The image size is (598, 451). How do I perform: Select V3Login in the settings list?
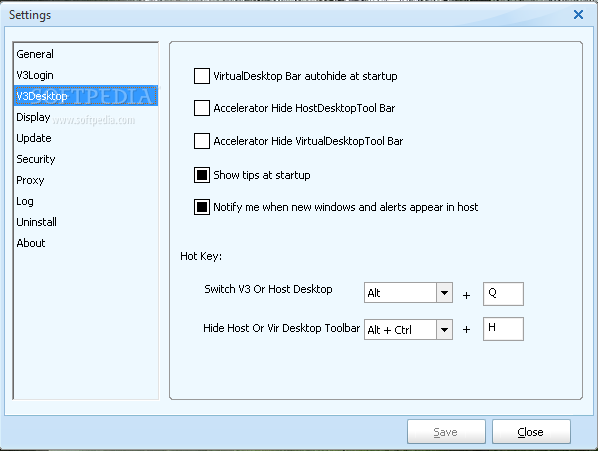(x=86, y=75)
